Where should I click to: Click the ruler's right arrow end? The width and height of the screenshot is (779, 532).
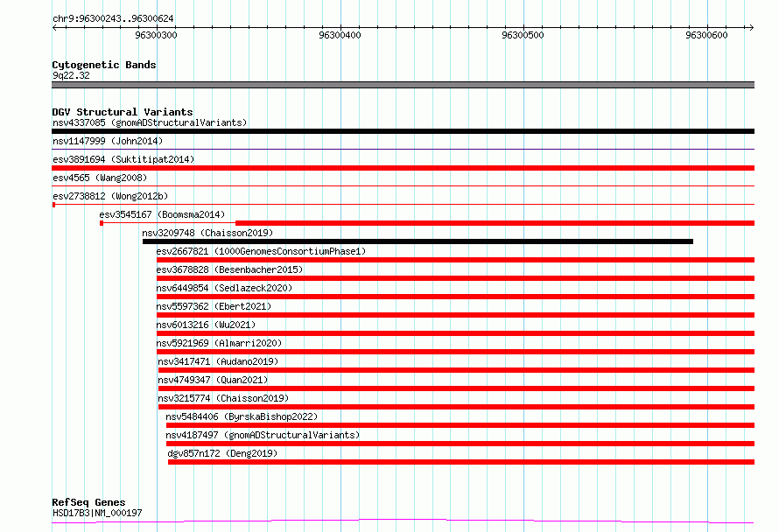pos(752,27)
